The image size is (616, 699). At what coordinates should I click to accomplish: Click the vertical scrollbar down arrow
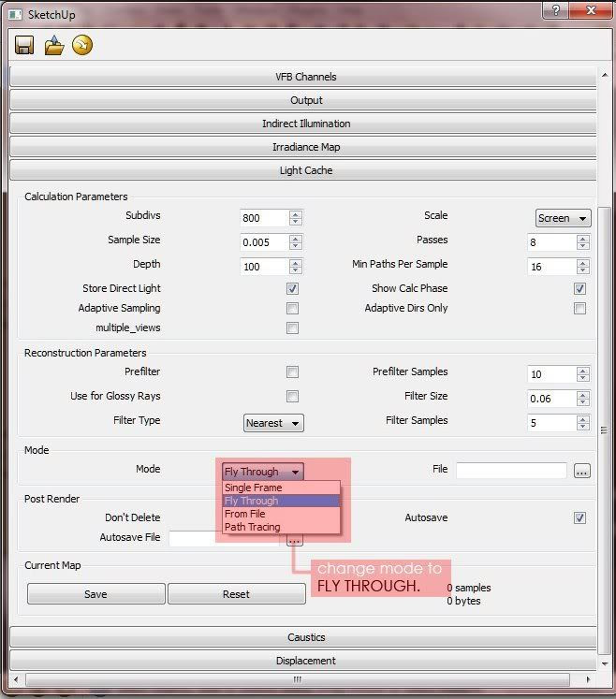605,663
